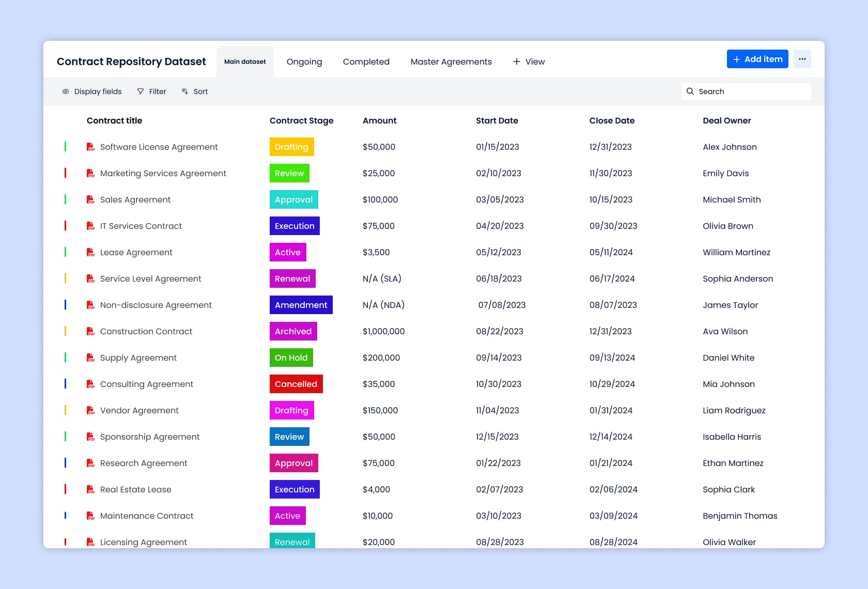The height and width of the screenshot is (589, 868).
Task: Click the Contract Stage column header
Action: point(301,120)
